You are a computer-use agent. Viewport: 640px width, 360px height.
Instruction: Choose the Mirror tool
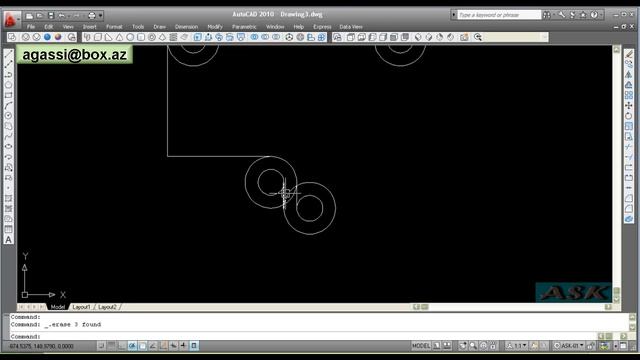(629, 75)
